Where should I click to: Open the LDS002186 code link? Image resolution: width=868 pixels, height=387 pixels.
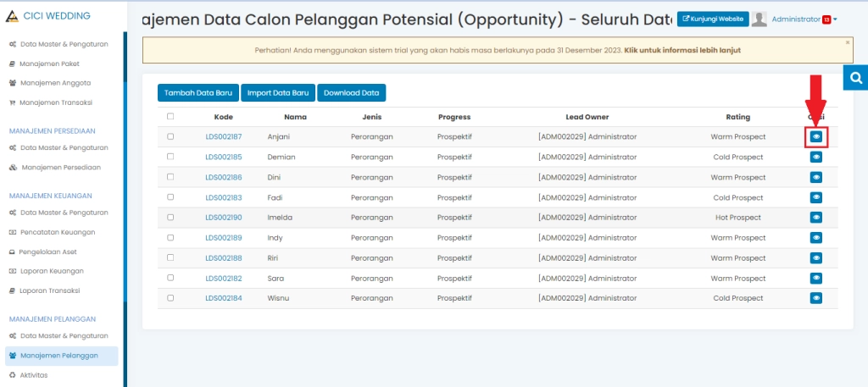click(x=224, y=177)
